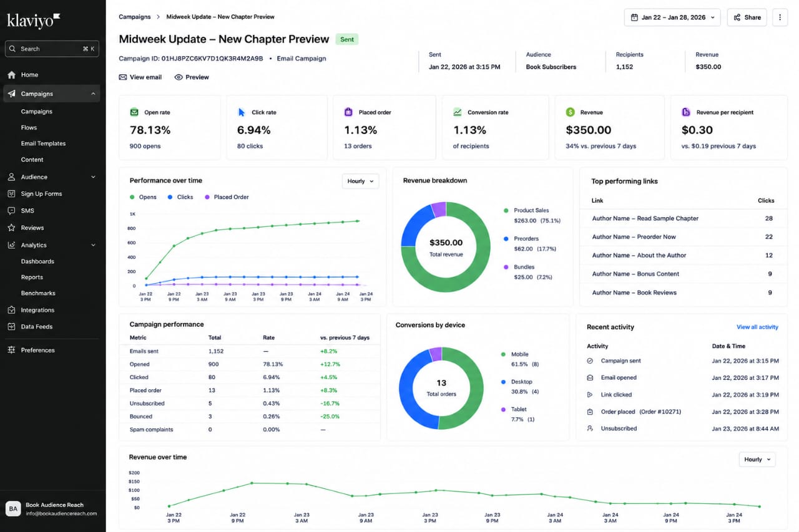Click the Click rate cursor icon
Viewport: 799px width, 532px height.
(242, 112)
